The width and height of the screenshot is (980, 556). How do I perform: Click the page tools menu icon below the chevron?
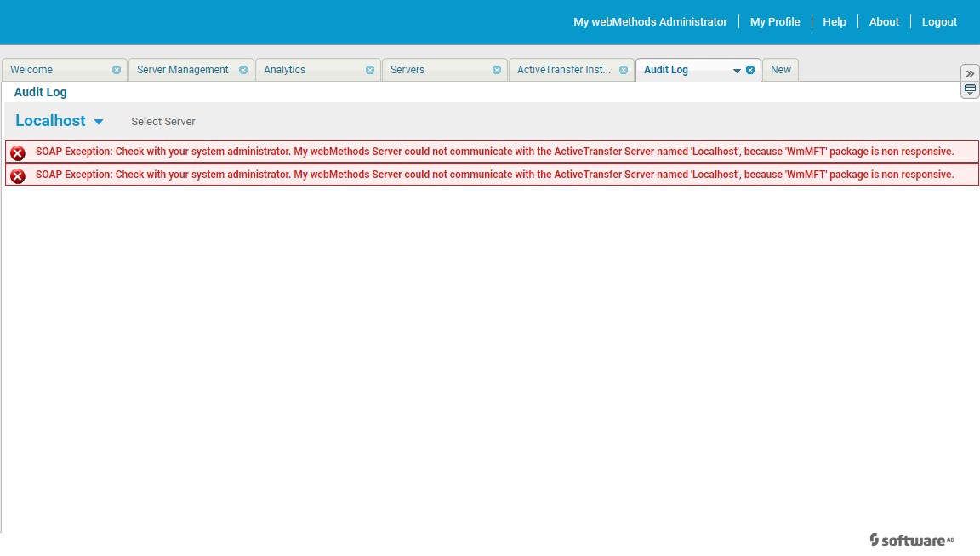pos(970,89)
